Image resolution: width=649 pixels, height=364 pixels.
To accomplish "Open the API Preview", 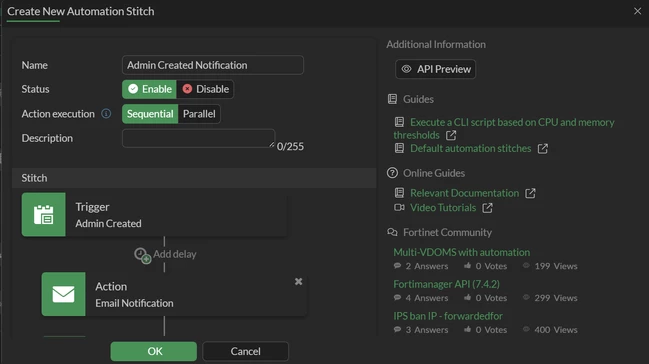I will [x=435, y=69].
